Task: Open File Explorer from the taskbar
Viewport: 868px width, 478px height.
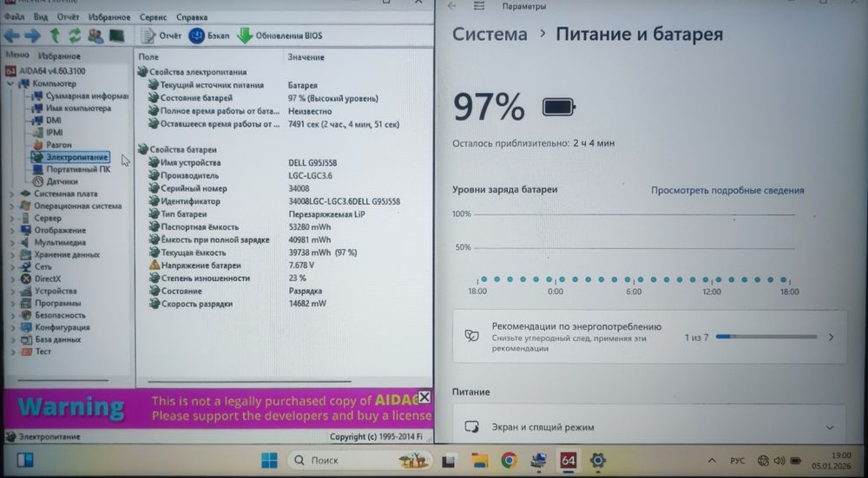Action: point(479,461)
